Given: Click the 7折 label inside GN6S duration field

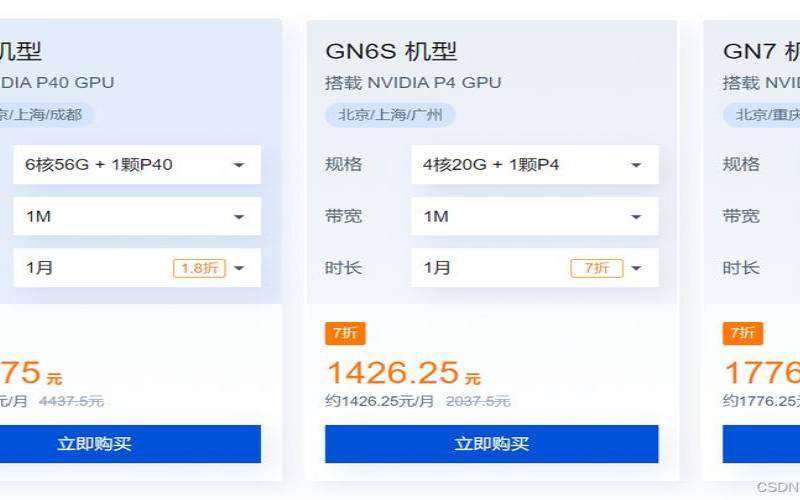Looking at the screenshot, I should [x=596, y=268].
